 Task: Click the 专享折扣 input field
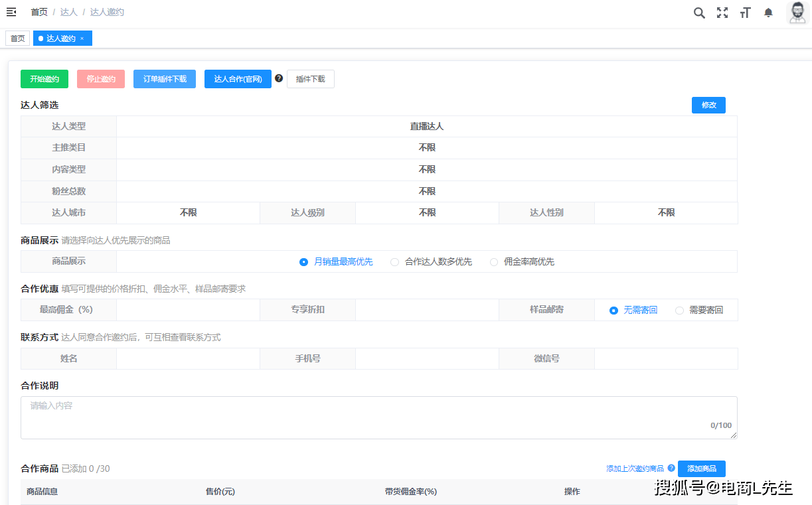pos(427,310)
